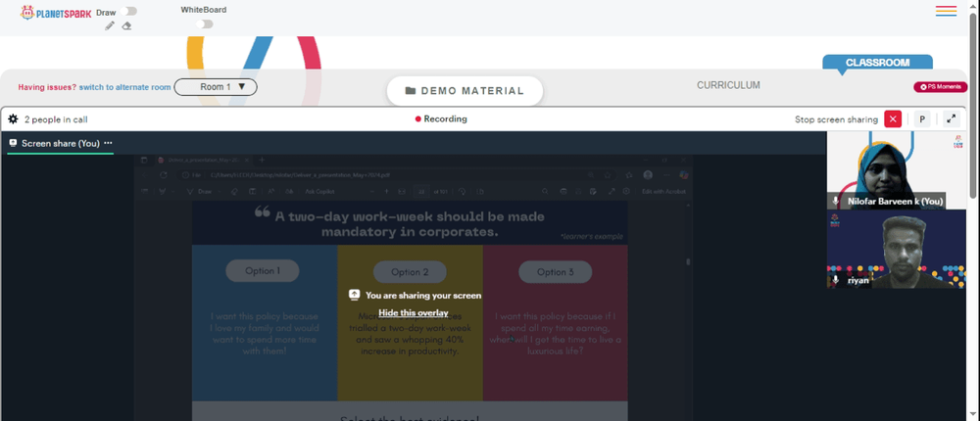This screenshot has width=980, height=421.
Task: Switch to the Demo Material tab
Action: coord(465,91)
